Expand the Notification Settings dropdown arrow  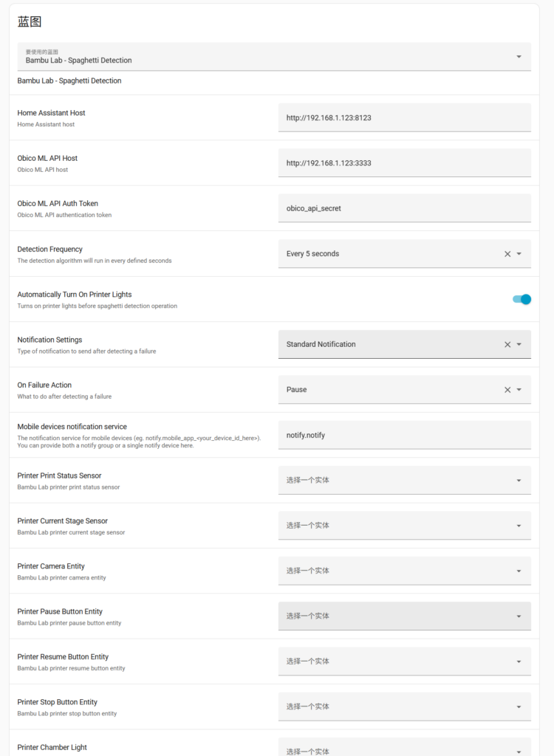519,345
